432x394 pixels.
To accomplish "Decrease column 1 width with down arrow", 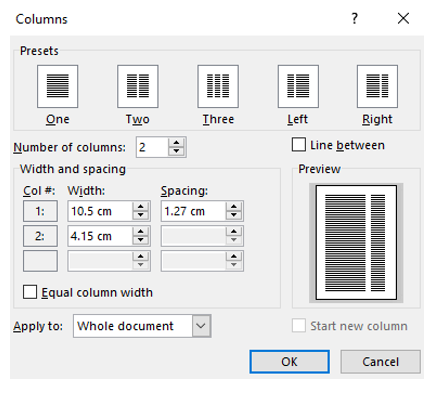I will pyautogui.click(x=141, y=215).
